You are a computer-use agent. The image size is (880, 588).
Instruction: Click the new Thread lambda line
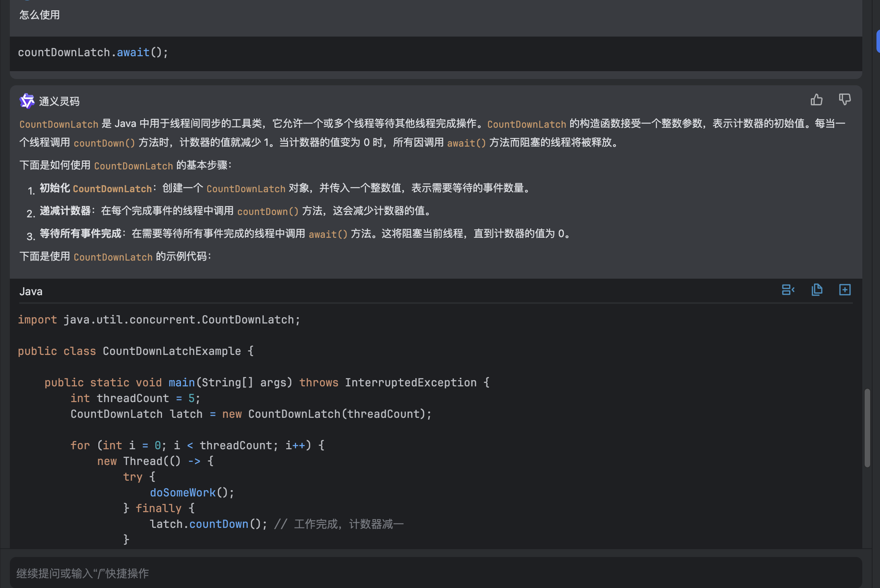pos(155,461)
